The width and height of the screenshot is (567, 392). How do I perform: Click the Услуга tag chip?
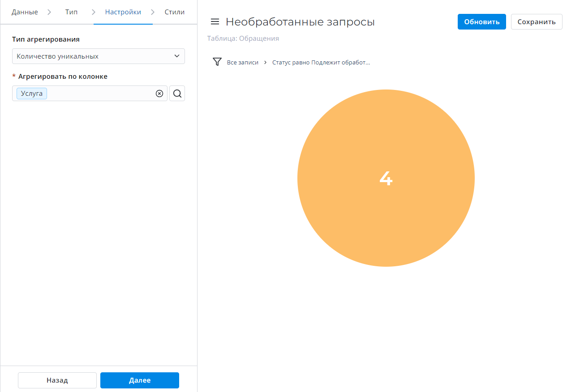(32, 94)
